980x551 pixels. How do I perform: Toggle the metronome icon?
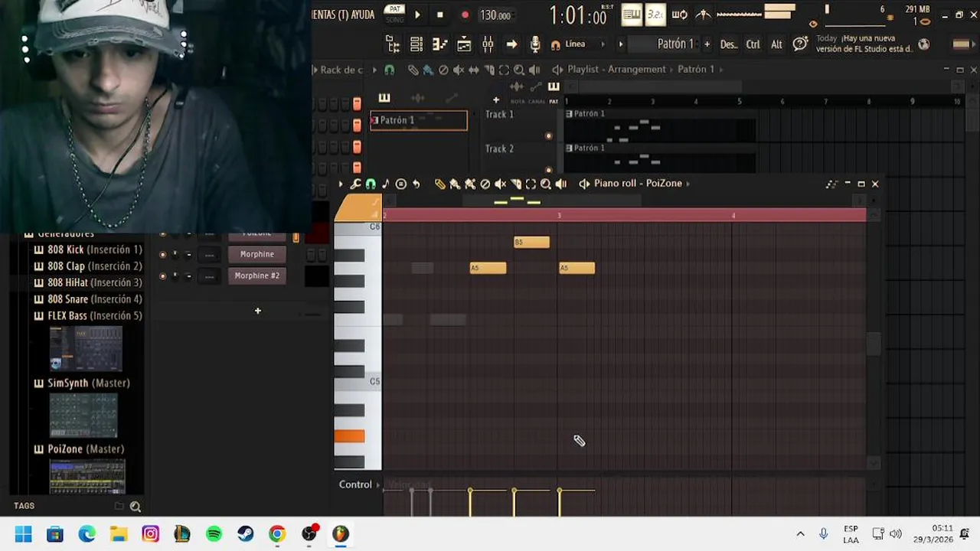coord(703,15)
